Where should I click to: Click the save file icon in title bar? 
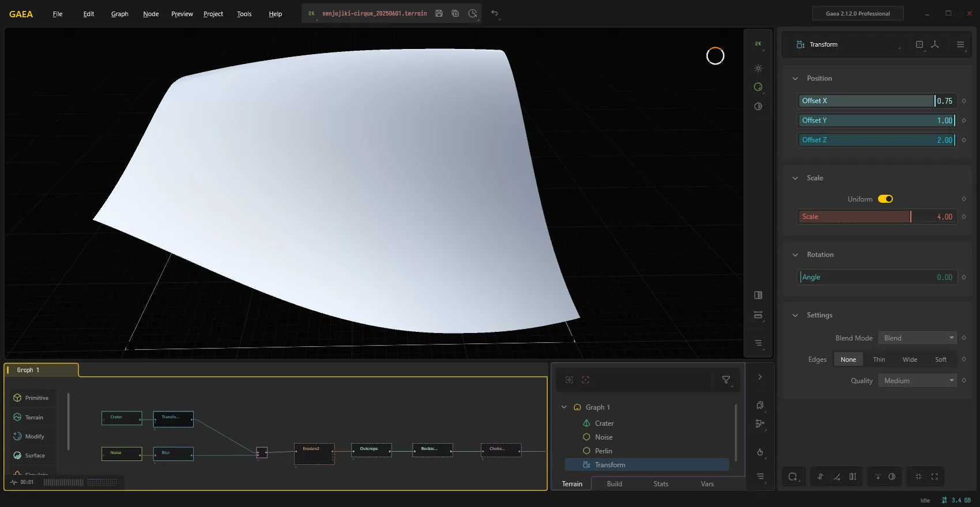tap(439, 13)
